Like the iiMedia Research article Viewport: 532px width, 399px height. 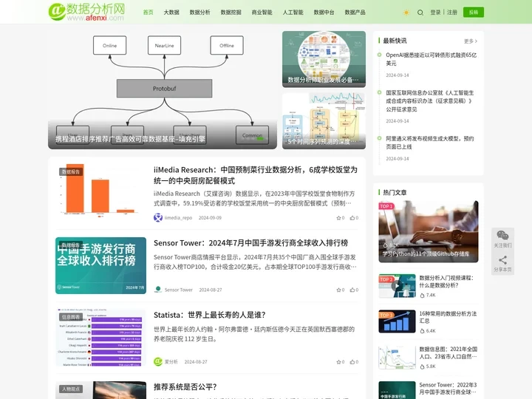pos(354,218)
